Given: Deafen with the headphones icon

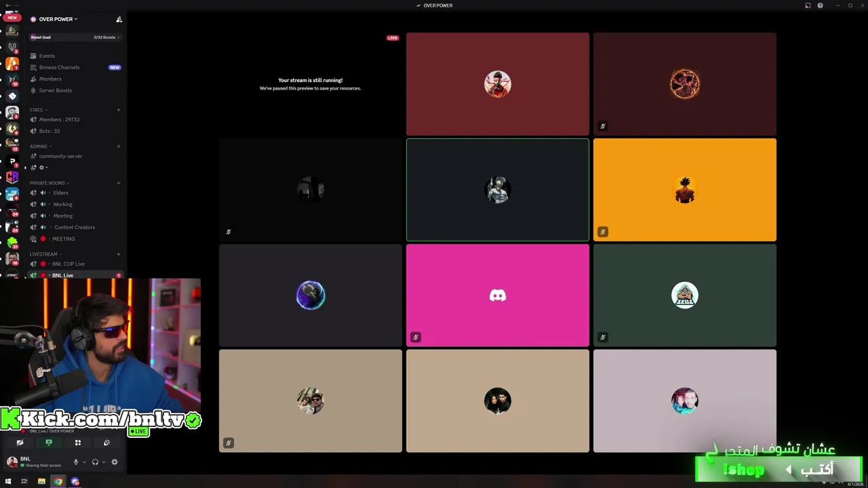Looking at the screenshot, I should point(95,462).
